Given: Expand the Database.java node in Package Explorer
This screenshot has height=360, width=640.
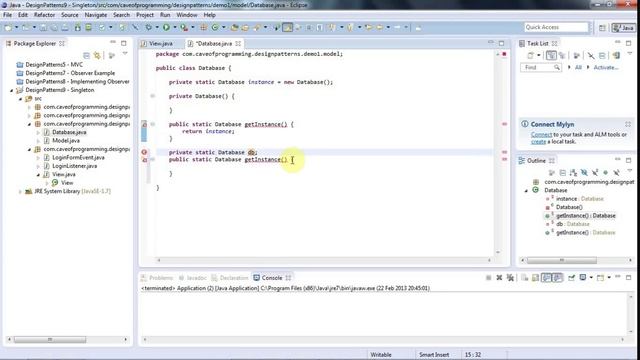Looking at the screenshot, I should (38, 132).
